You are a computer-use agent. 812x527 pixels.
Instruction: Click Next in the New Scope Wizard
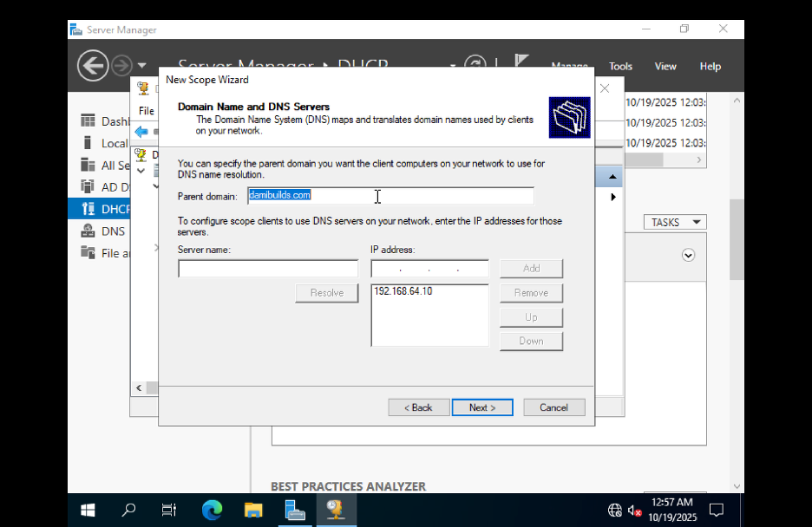(x=482, y=407)
